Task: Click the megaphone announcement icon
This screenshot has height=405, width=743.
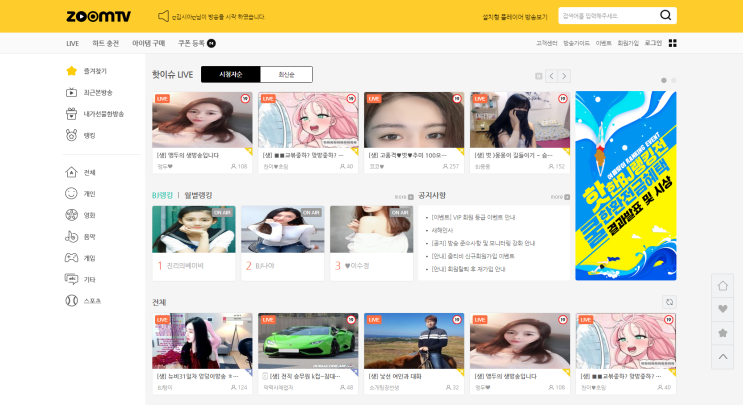Action: (163, 16)
